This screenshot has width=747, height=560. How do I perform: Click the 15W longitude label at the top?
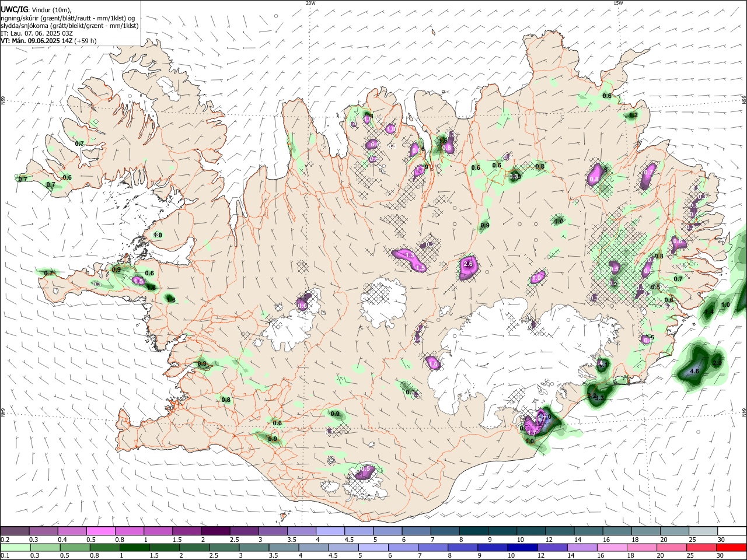pyautogui.click(x=618, y=3)
